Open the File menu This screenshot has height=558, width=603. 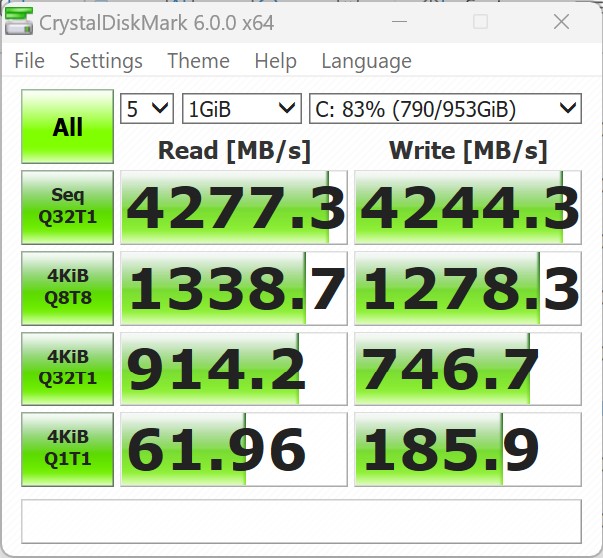pyautogui.click(x=30, y=61)
